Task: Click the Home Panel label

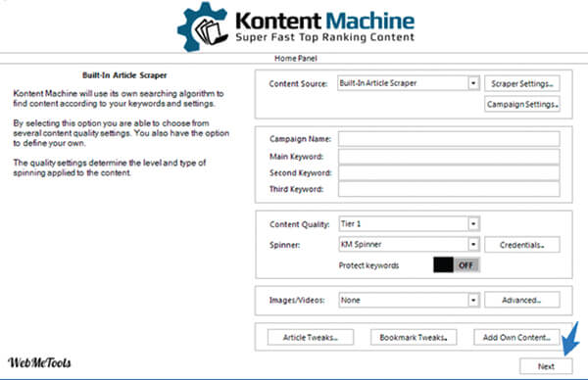Action: [x=296, y=59]
